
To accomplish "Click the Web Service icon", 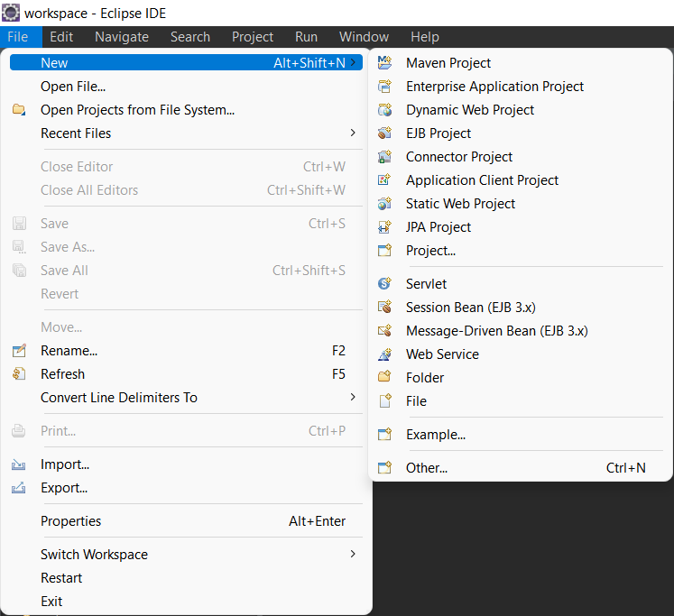I will [x=384, y=354].
